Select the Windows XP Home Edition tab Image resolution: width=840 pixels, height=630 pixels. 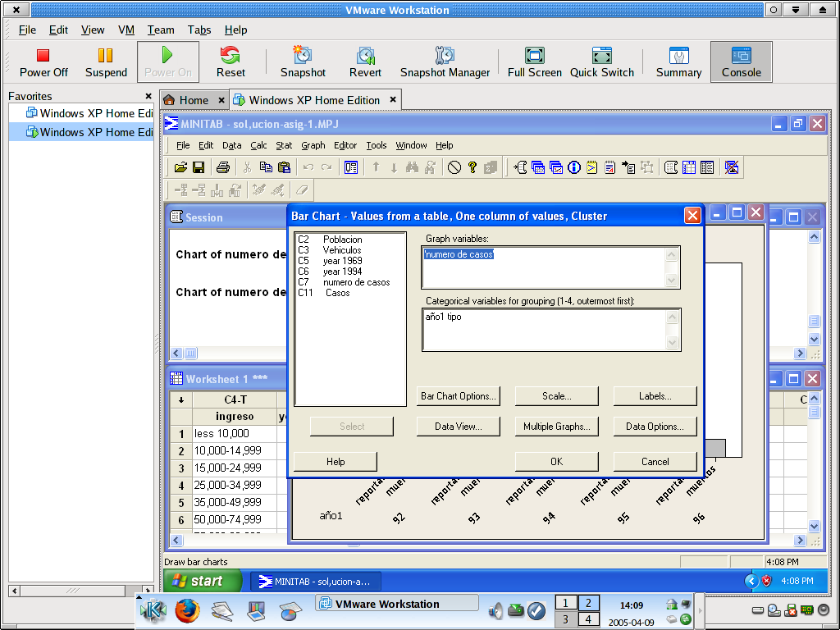pos(314,100)
